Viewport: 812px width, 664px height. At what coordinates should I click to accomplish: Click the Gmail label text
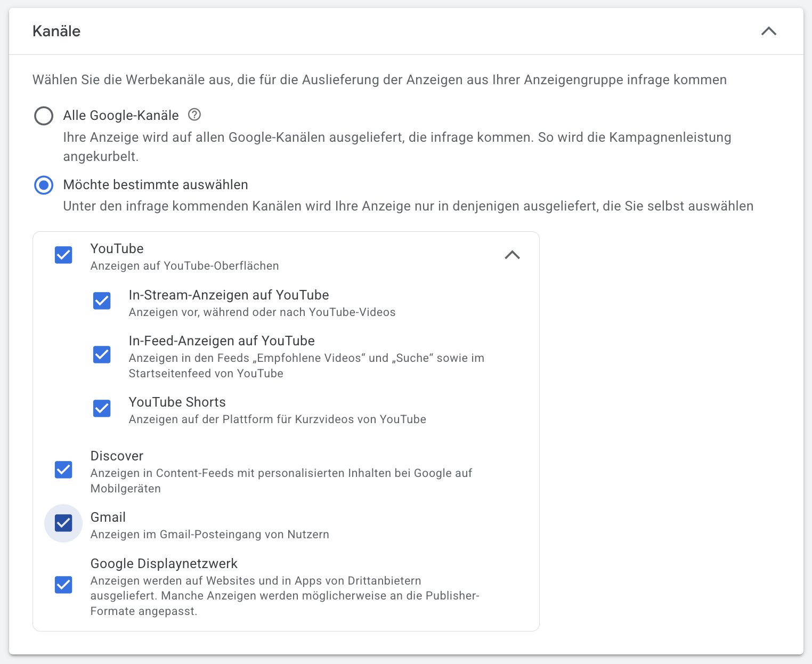(108, 517)
